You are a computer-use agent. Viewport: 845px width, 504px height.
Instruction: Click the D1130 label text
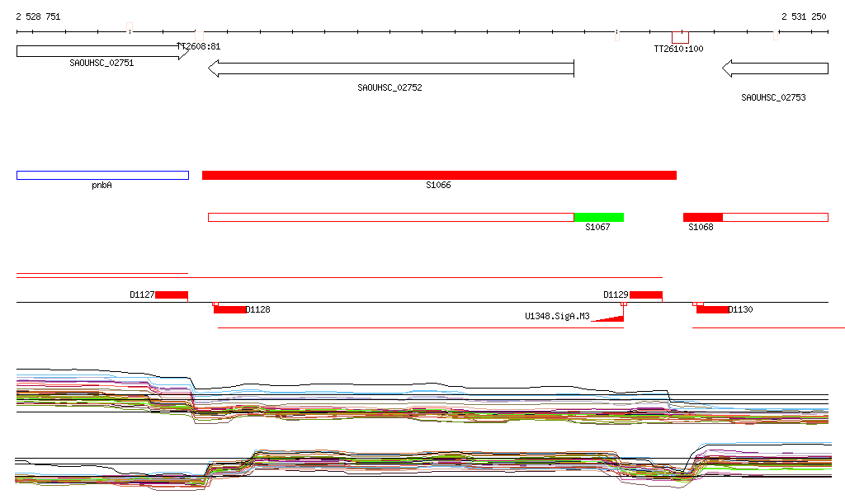pyautogui.click(x=740, y=309)
